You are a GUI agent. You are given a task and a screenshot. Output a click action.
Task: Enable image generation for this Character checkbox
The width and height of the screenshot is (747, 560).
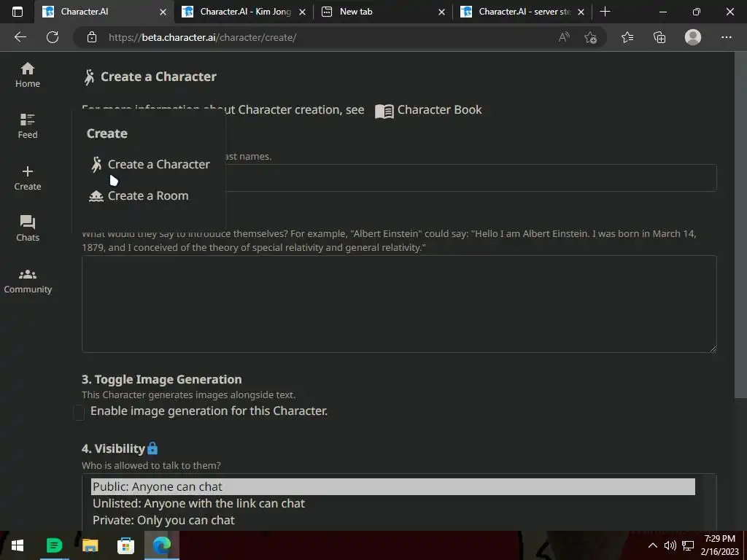tap(79, 413)
